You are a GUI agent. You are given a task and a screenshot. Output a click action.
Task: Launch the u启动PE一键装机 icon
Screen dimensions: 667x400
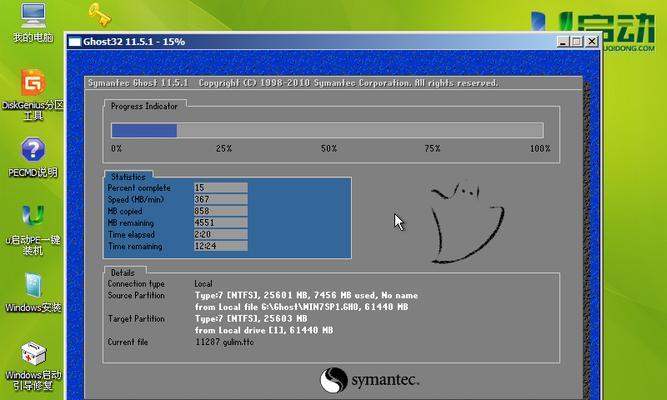[33, 230]
